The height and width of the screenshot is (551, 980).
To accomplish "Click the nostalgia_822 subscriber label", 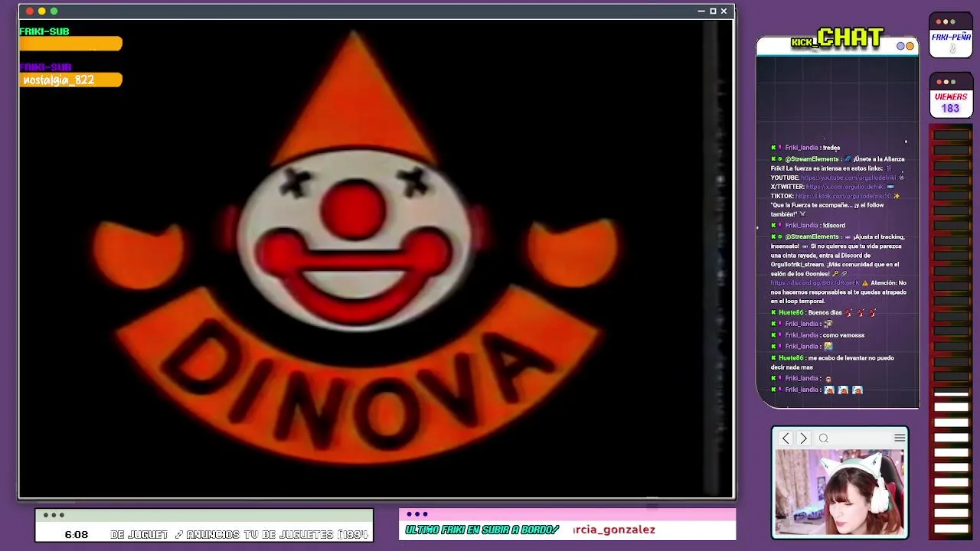I will click(x=59, y=80).
